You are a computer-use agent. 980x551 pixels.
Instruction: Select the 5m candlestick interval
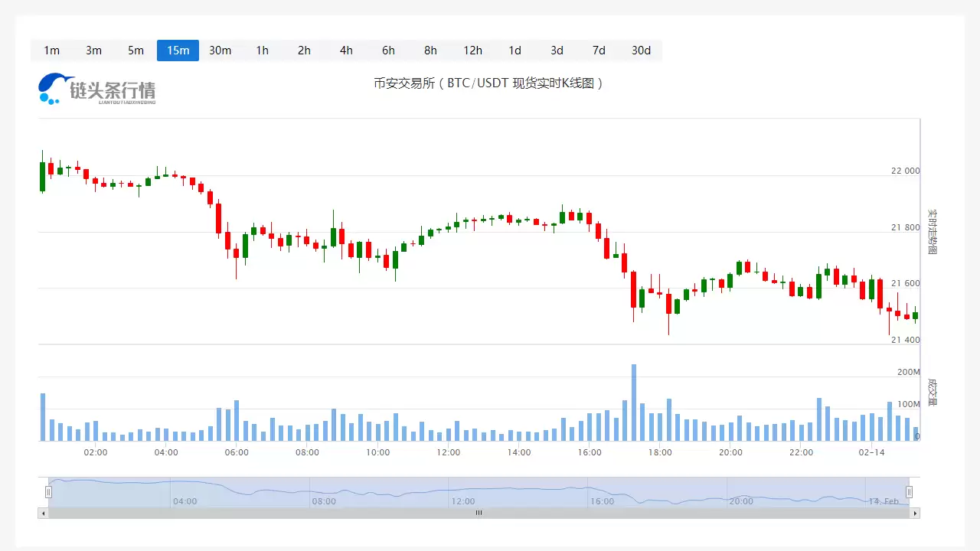(136, 51)
